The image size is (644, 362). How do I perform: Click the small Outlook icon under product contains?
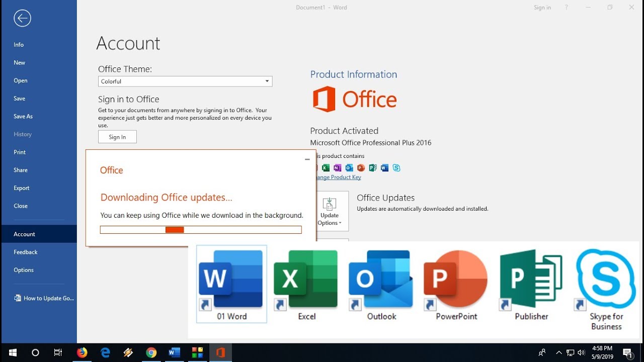coord(349,168)
